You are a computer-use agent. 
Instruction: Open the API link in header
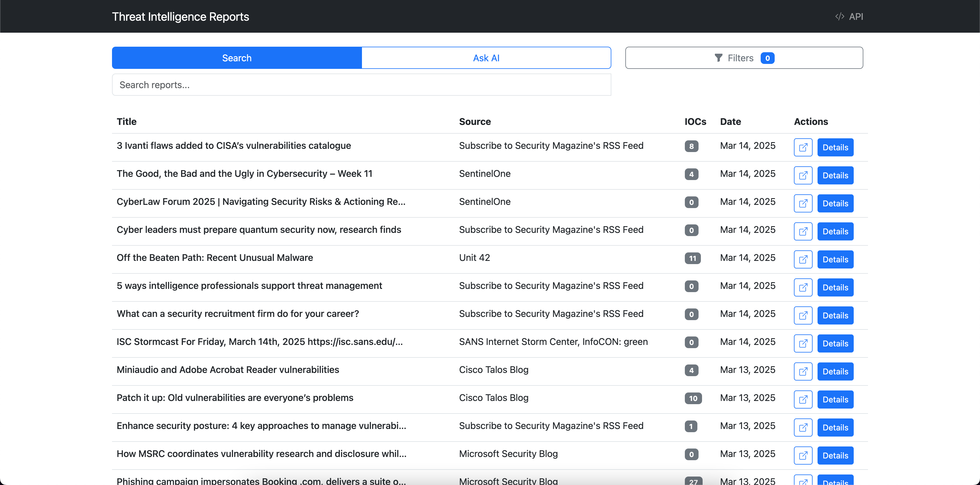(x=849, y=16)
